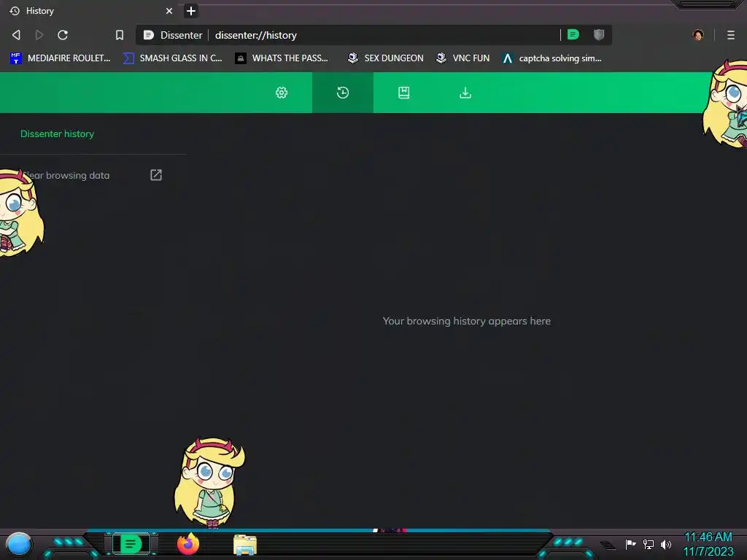The width and height of the screenshot is (747, 560).
Task: Open the Settings gear tab
Action: click(282, 93)
